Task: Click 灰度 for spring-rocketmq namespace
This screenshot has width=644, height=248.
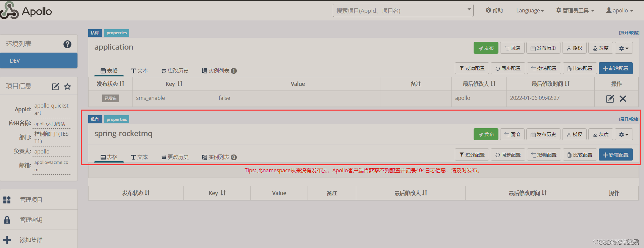Action: 601,134
